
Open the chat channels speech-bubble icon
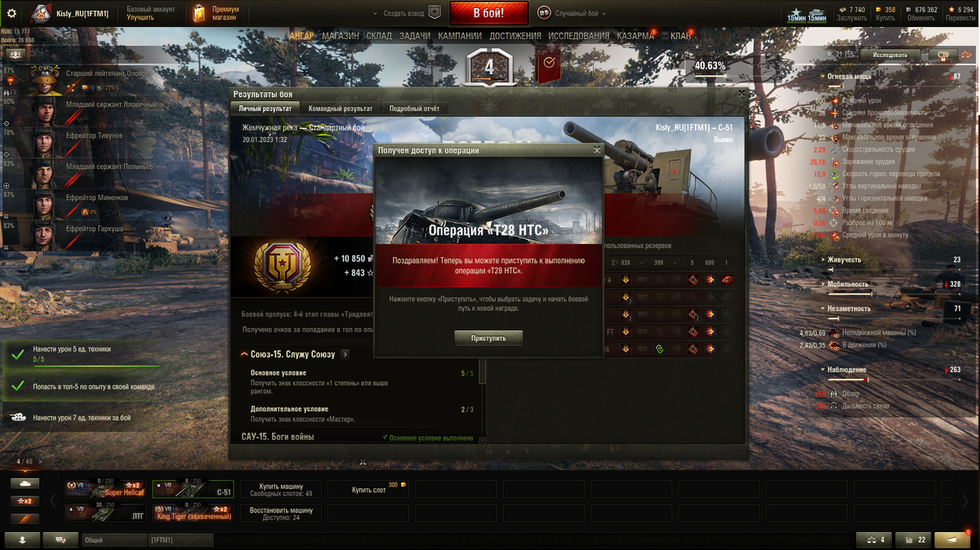click(x=60, y=539)
